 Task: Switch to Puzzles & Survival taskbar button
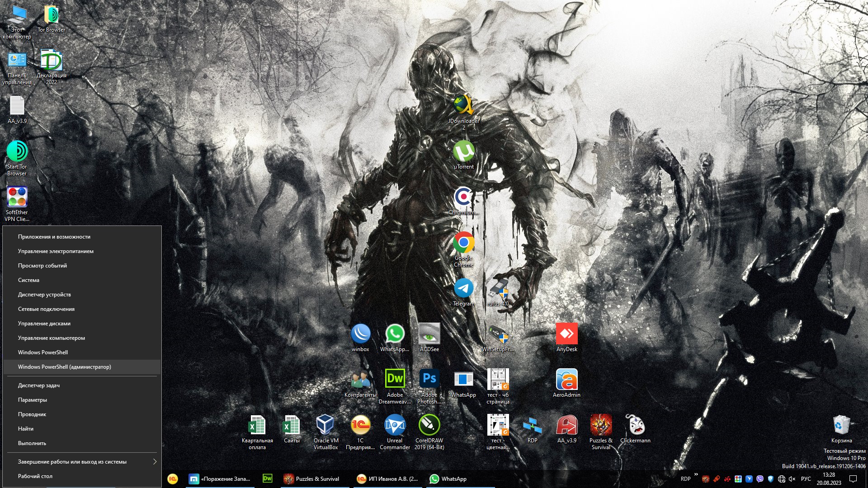315,479
